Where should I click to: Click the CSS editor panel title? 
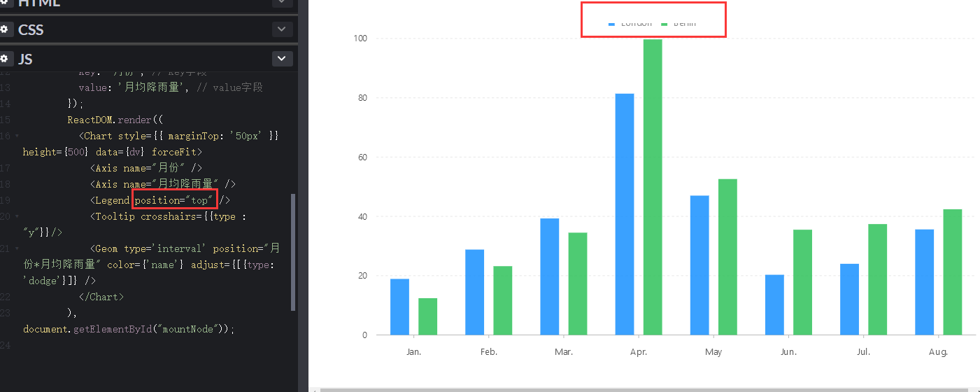coord(31,29)
